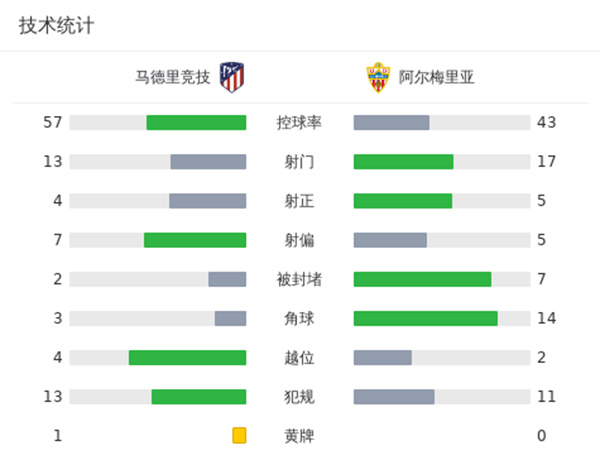Viewport: 600px width, 455px height.
Task: Click Almería's green 射门 bar
Action: click(x=403, y=162)
